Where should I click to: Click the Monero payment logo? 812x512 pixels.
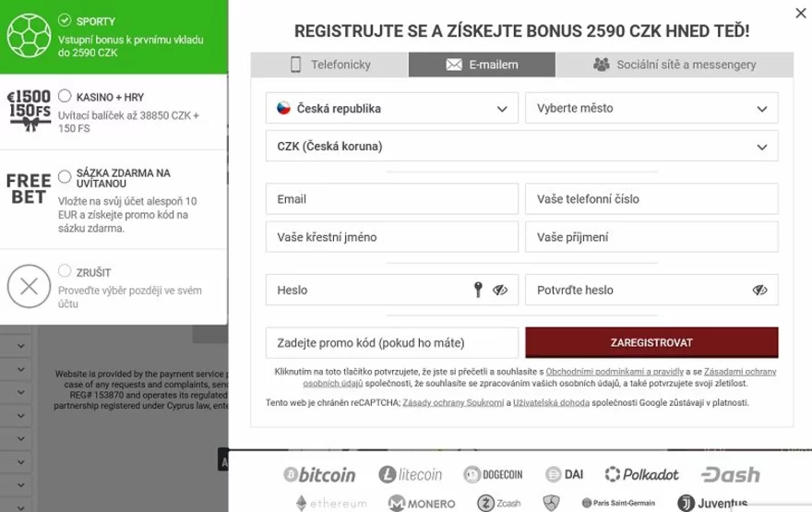[422, 504]
